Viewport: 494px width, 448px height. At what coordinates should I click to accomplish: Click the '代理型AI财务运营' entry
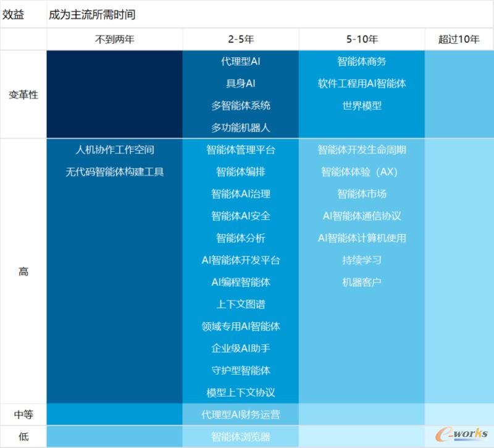point(241,414)
